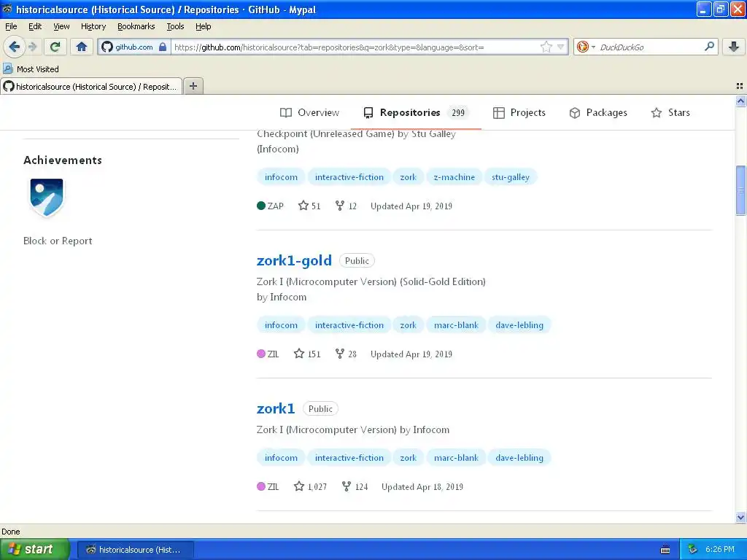View the 28 forks of zork1-gold
747x560 pixels.
pos(346,354)
